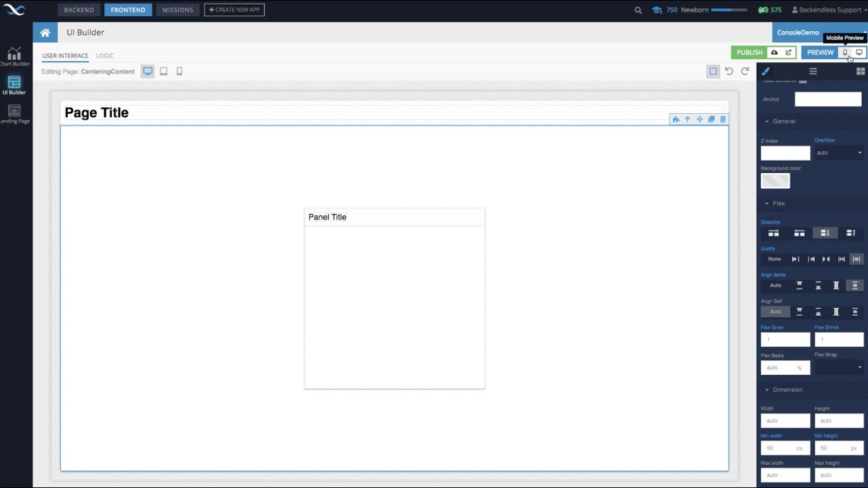Click the graduation cap level icon
Viewport: 868px width, 488px height.
click(x=657, y=10)
